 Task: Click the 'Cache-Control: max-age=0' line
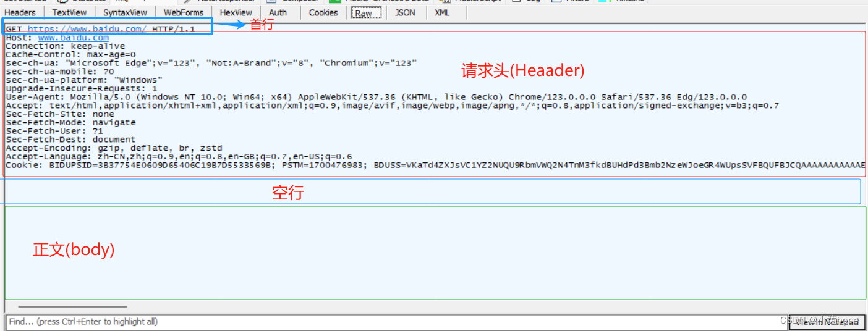click(70, 55)
